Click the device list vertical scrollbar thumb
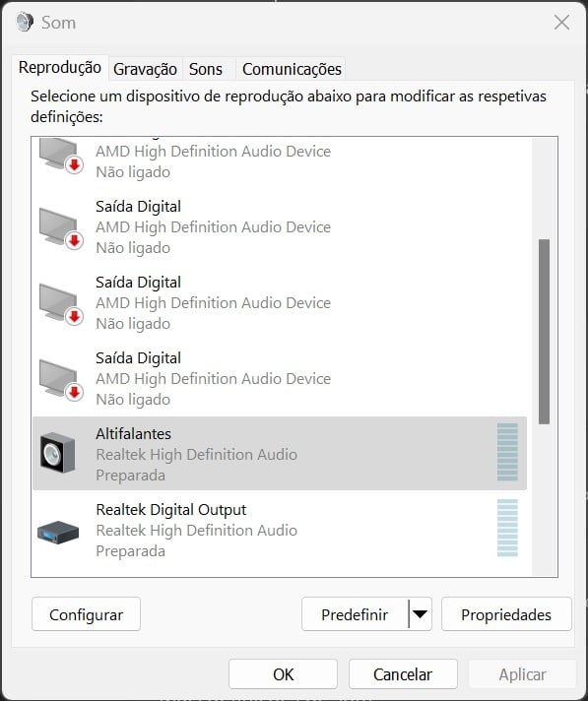The image size is (588, 701). coord(544,331)
